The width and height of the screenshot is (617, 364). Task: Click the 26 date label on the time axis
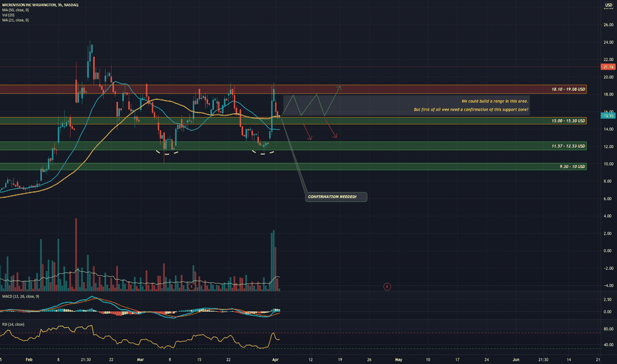[369, 359]
